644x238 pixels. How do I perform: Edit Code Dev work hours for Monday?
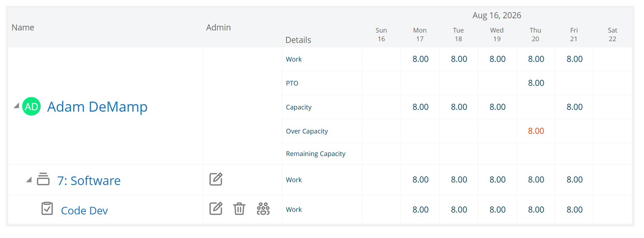[420, 210]
